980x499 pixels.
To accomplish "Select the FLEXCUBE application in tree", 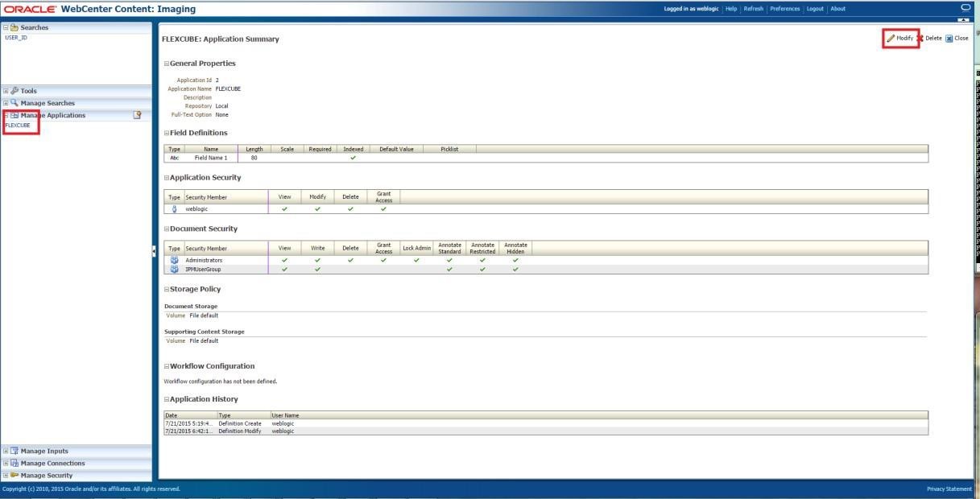I will pyautogui.click(x=18, y=126).
